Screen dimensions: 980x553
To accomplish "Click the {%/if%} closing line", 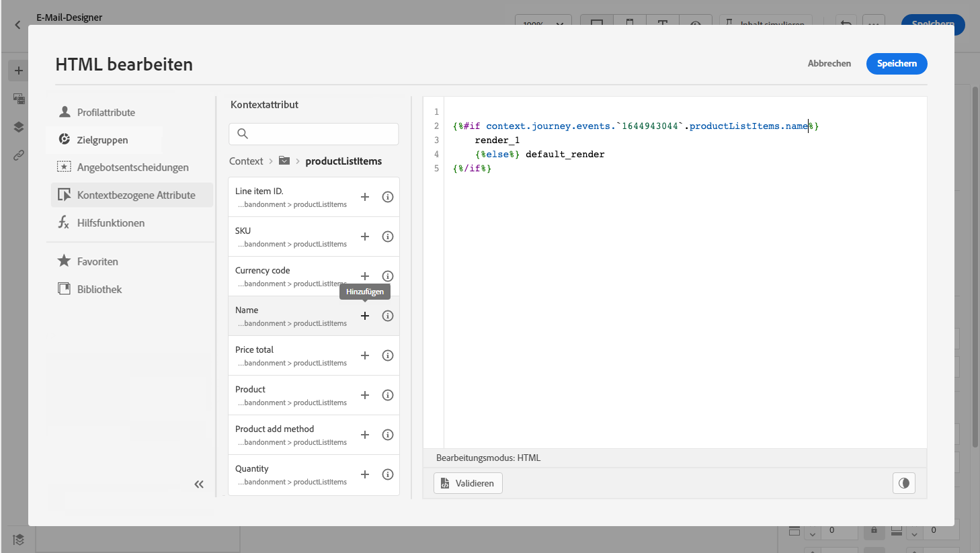I will (x=472, y=168).
